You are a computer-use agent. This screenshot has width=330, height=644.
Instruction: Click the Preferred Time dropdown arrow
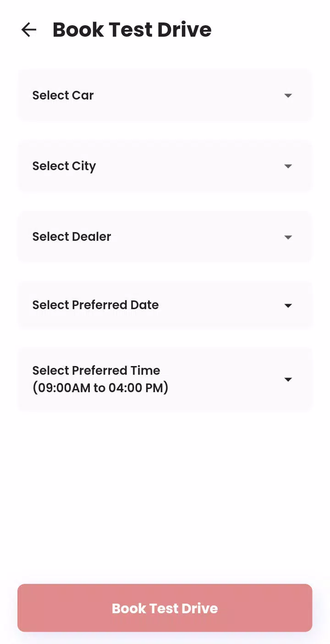pyautogui.click(x=288, y=379)
